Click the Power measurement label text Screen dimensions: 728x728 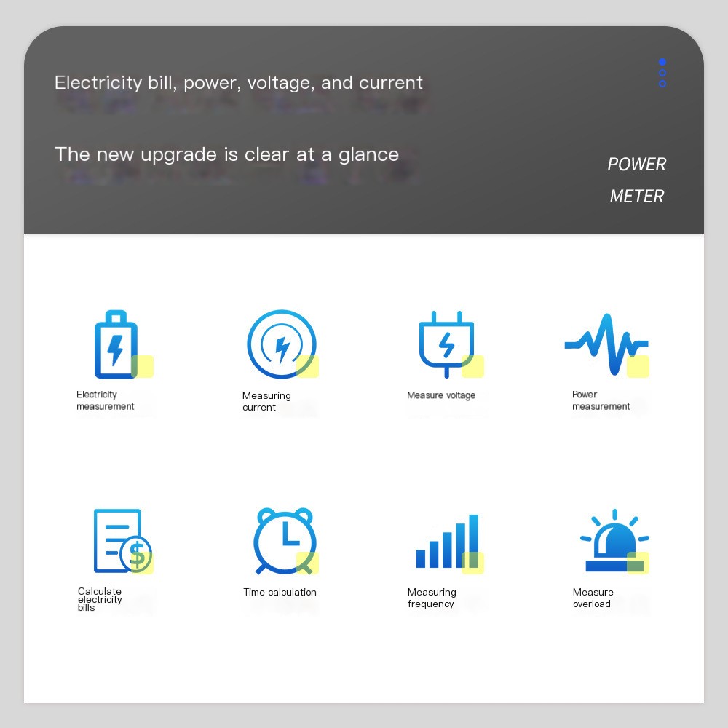601,400
